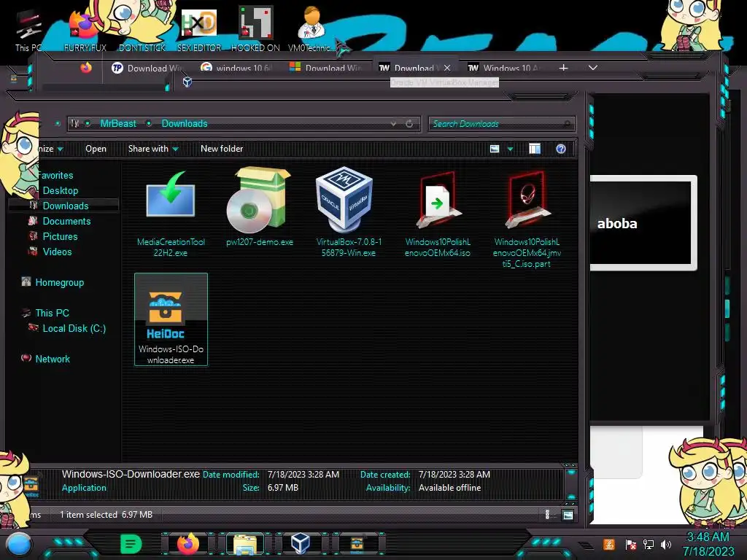The height and width of the screenshot is (560, 747).
Task: Toggle the Explorer preview pane icon
Action: pyautogui.click(x=535, y=149)
